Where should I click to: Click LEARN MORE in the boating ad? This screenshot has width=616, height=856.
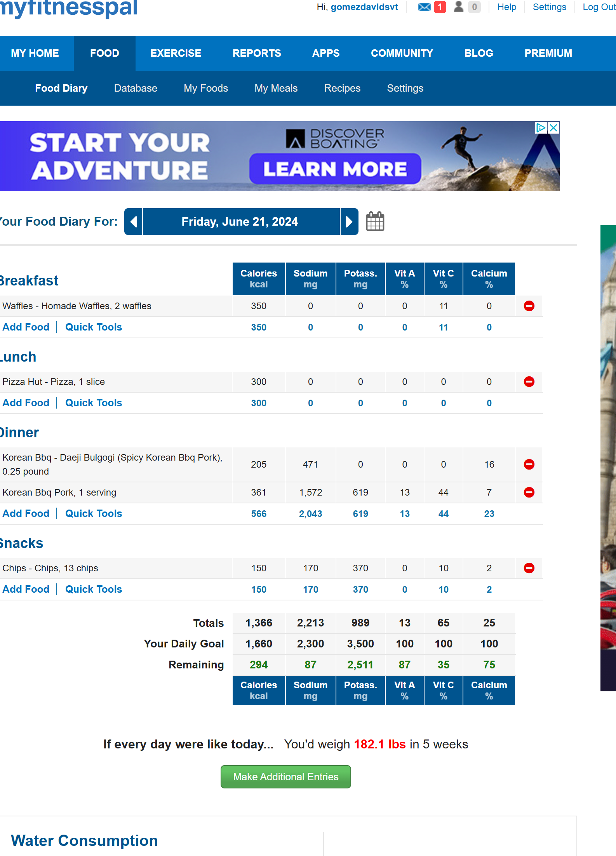coord(335,169)
